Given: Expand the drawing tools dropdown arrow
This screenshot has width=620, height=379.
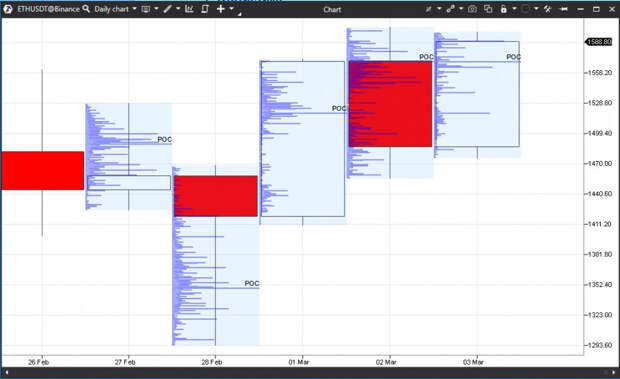Looking at the screenshot, I should tap(178, 9).
